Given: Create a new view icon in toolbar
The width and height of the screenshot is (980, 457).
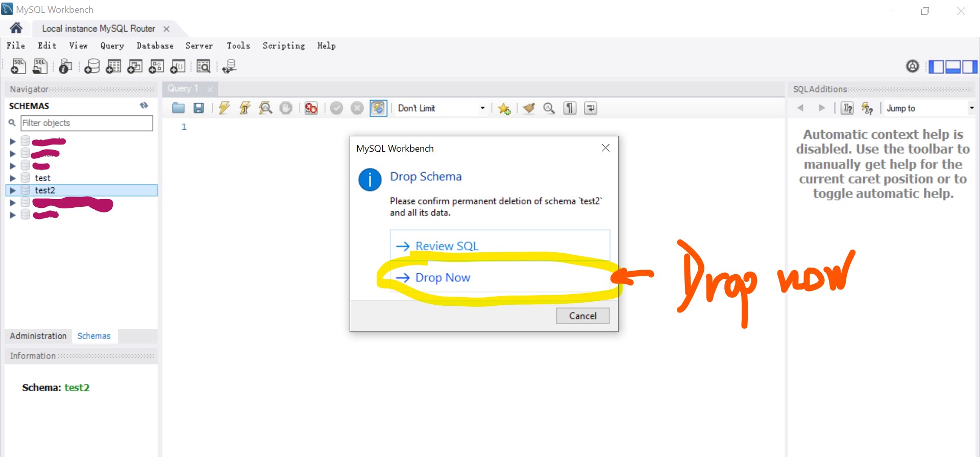Looking at the screenshot, I should pyautogui.click(x=135, y=66).
